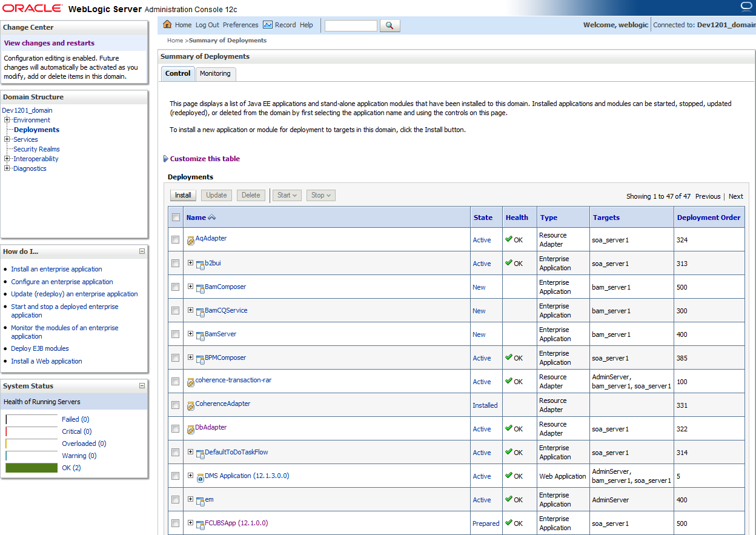Click the magnifier search button

tap(390, 25)
